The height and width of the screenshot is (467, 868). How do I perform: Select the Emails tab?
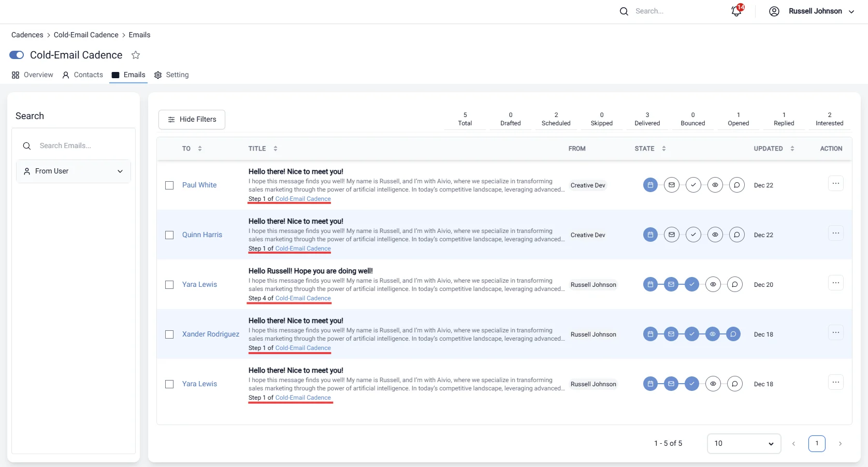tap(128, 75)
